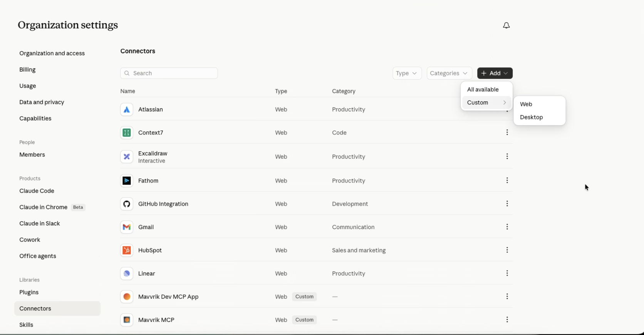This screenshot has height=335, width=644.
Task: Click the Add connector dropdown button
Action: (495, 73)
